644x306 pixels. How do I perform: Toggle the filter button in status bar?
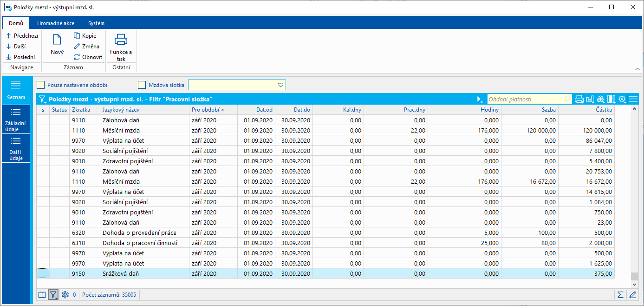click(53, 294)
